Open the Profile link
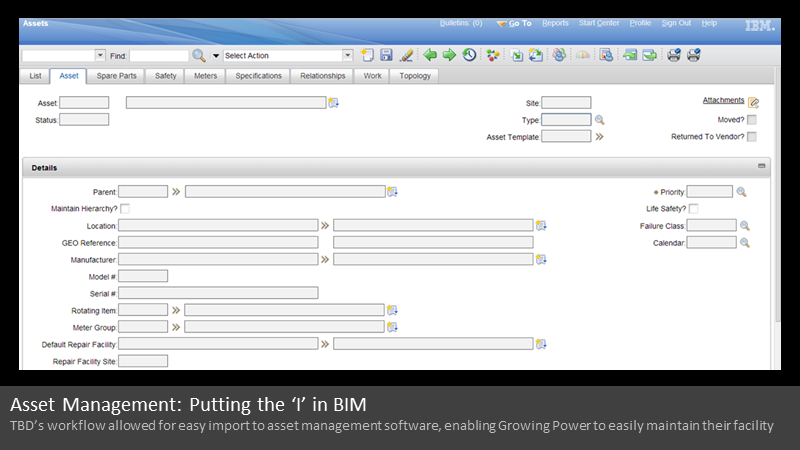 pos(640,23)
